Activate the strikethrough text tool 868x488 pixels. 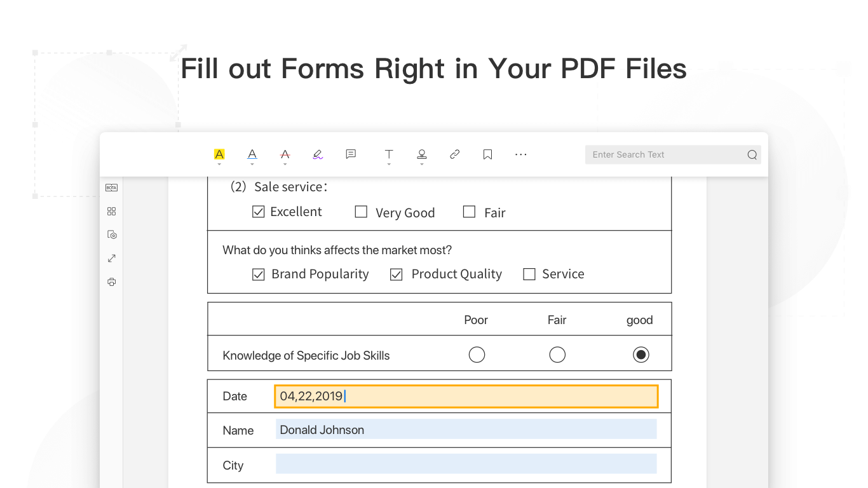[x=285, y=154]
